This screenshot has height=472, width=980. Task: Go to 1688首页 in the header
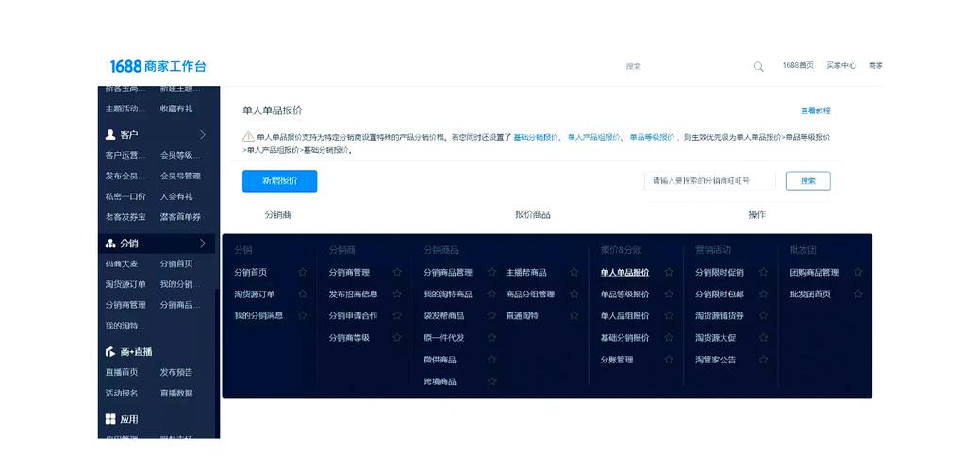pyautogui.click(x=798, y=66)
